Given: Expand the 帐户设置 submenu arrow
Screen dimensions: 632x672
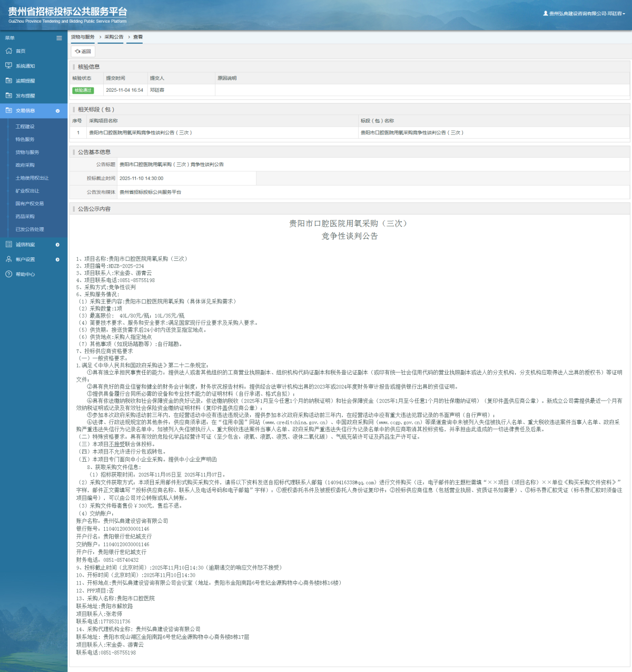Looking at the screenshot, I should click(57, 259).
